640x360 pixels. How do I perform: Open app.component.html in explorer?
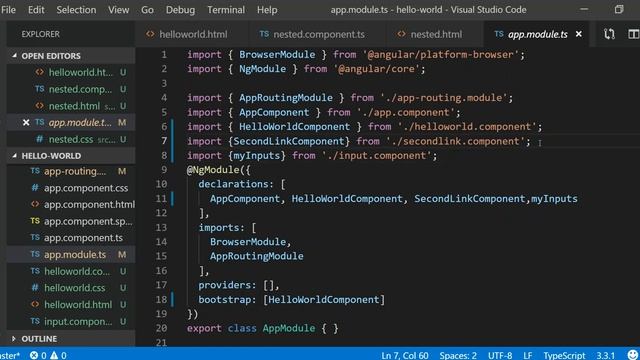(x=71, y=204)
